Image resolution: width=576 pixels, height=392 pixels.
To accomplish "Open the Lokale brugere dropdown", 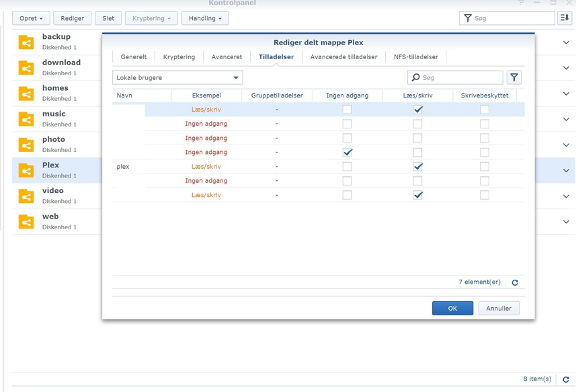I will click(177, 77).
